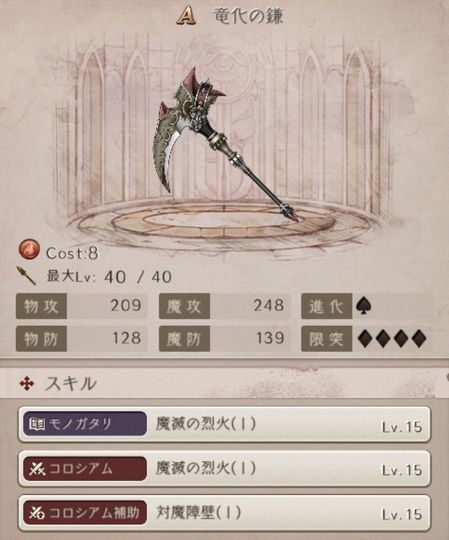Select the 対魔障壁(I) support skill row
Screen dimensions: 449x540
tap(224, 513)
